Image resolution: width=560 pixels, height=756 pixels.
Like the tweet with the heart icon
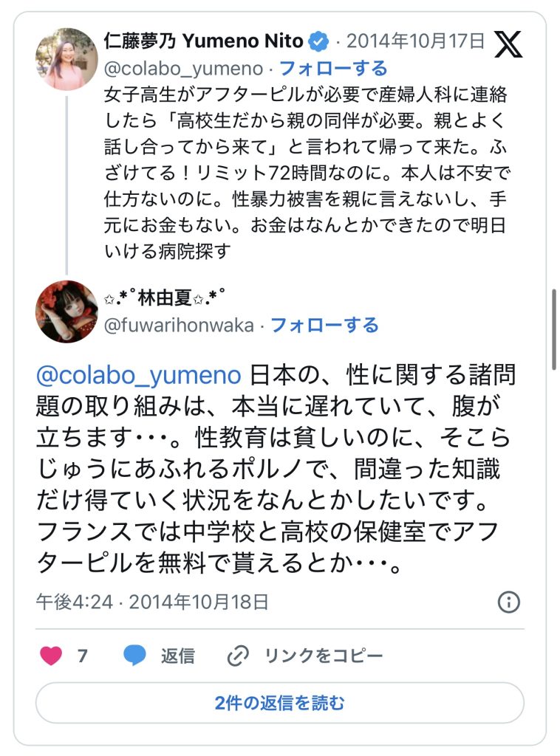pos(51,656)
